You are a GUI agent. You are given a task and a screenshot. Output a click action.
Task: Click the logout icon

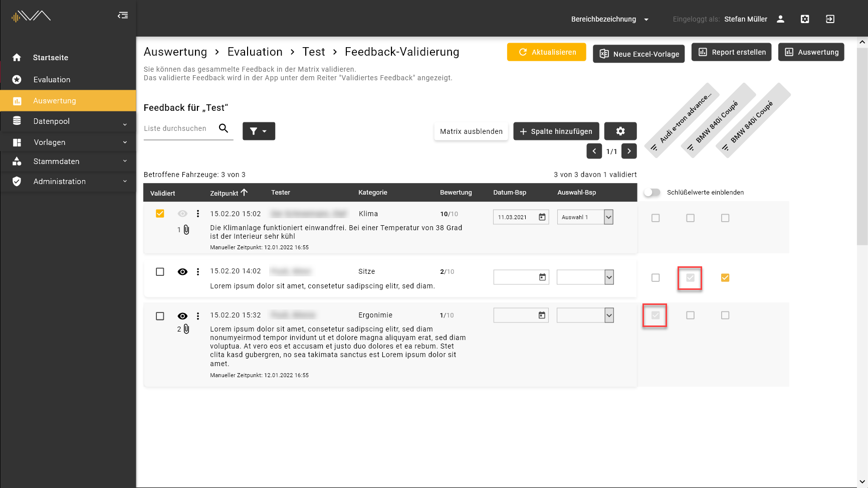(830, 19)
